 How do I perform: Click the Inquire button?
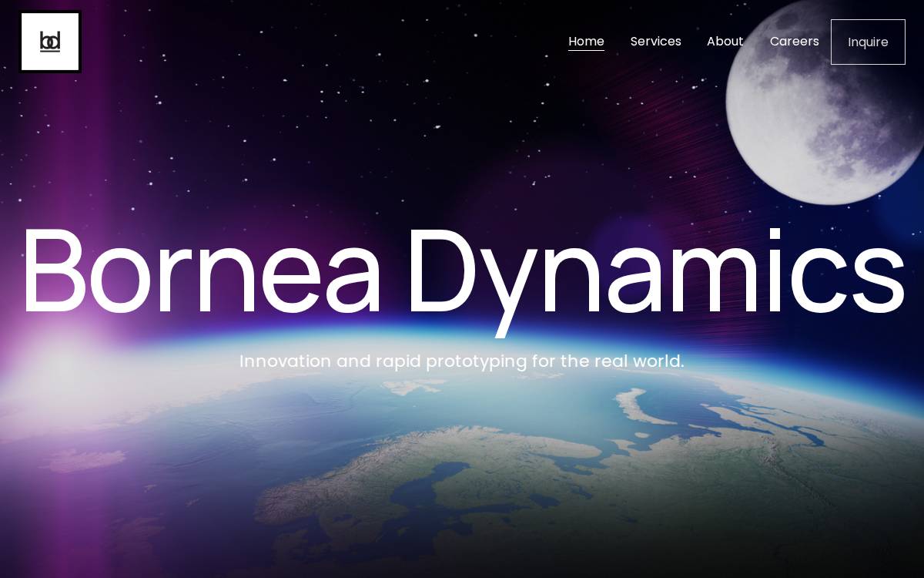(x=868, y=42)
